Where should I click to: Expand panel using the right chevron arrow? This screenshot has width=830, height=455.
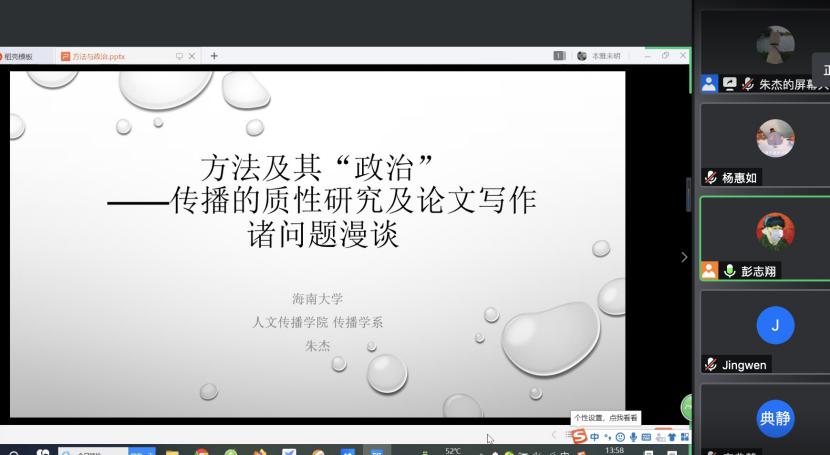click(684, 257)
